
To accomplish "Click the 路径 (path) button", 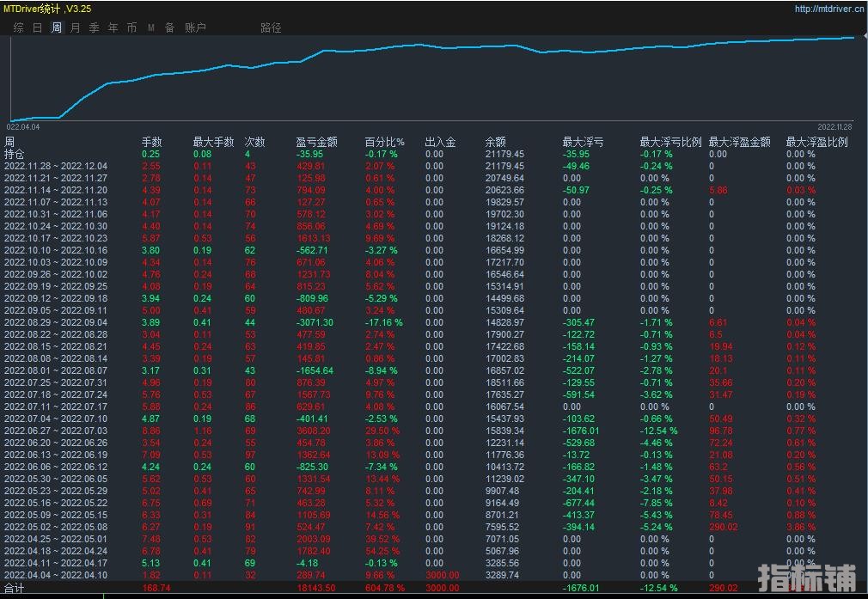I will (x=271, y=28).
